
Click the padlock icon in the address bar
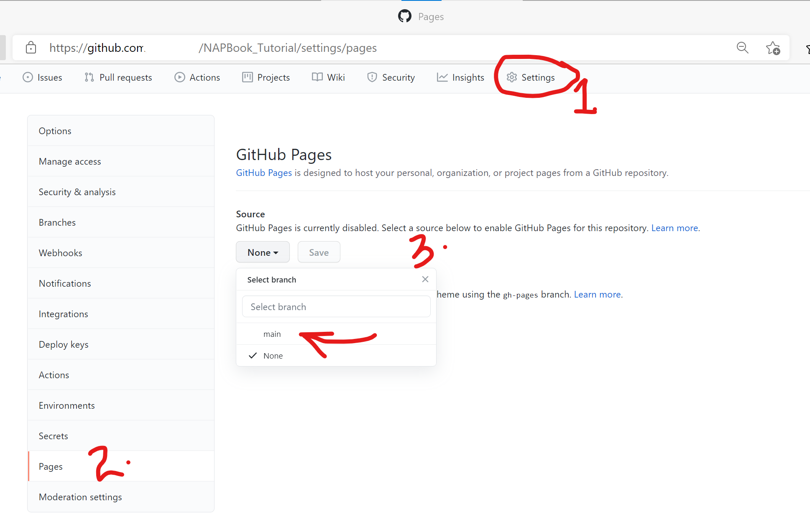(31, 47)
